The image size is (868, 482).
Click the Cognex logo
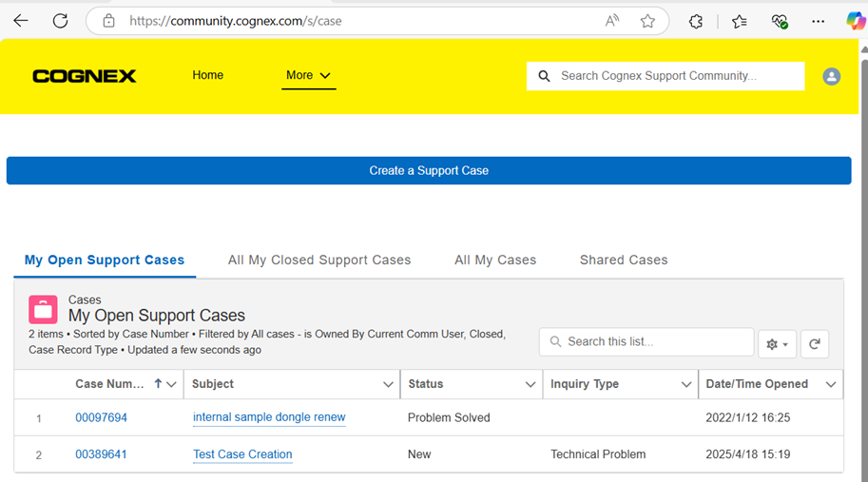pyautogui.click(x=85, y=76)
